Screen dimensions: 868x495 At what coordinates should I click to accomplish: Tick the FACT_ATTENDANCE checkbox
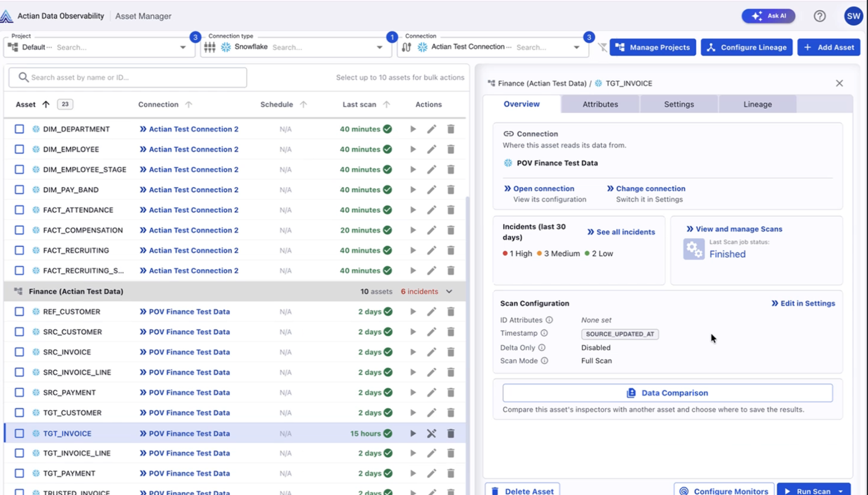(19, 210)
